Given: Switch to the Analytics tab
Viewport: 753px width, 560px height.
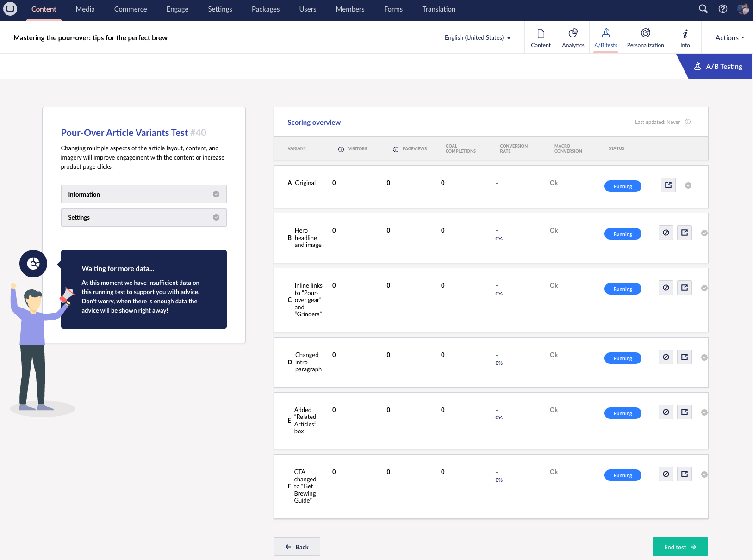Looking at the screenshot, I should [x=573, y=37].
